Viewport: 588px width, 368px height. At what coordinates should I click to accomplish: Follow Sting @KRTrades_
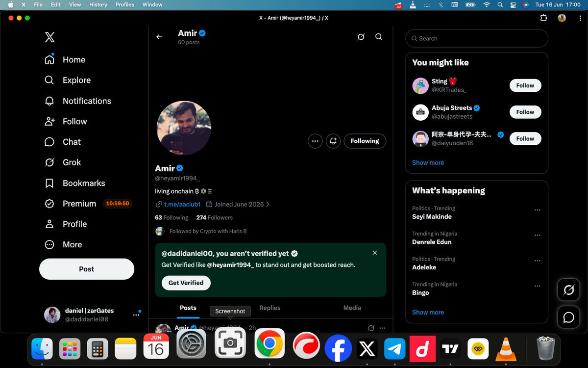(x=525, y=85)
